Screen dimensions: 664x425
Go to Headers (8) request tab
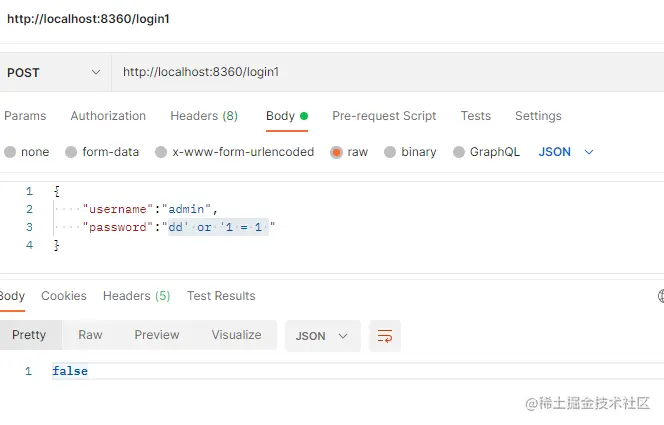coord(204,116)
